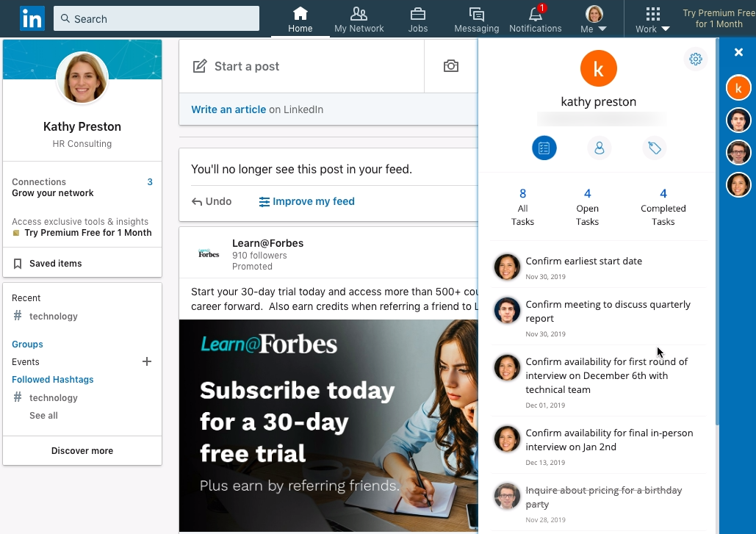Open task Confirm meeting to discuss quarterly report

point(599,317)
